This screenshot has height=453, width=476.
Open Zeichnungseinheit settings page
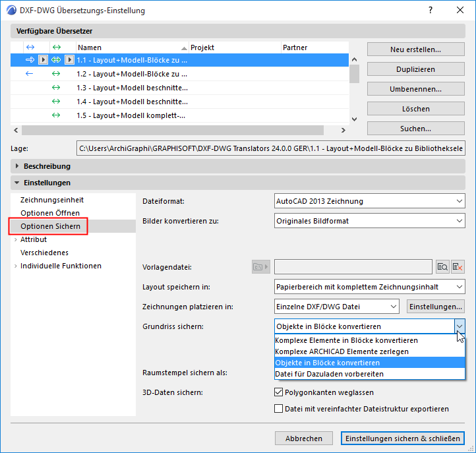(52, 200)
